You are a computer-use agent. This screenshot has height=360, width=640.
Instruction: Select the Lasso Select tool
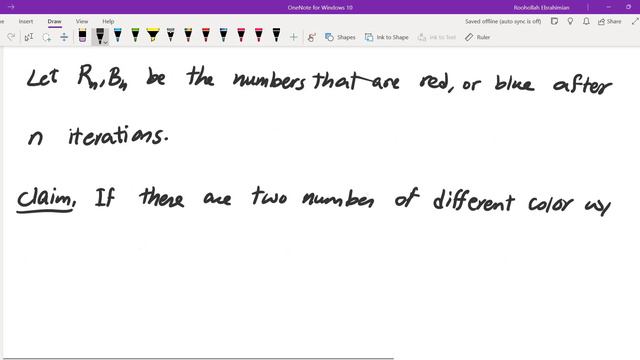(47, 37)
